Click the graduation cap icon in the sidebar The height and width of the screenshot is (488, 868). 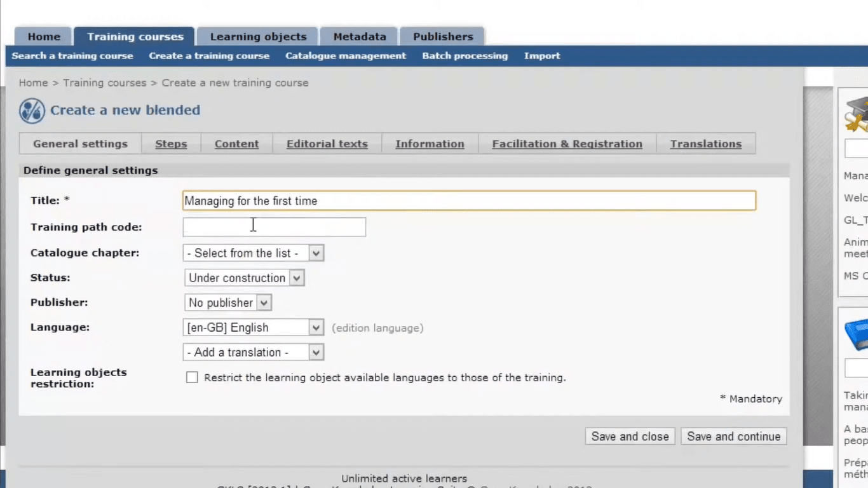point(860,114)
